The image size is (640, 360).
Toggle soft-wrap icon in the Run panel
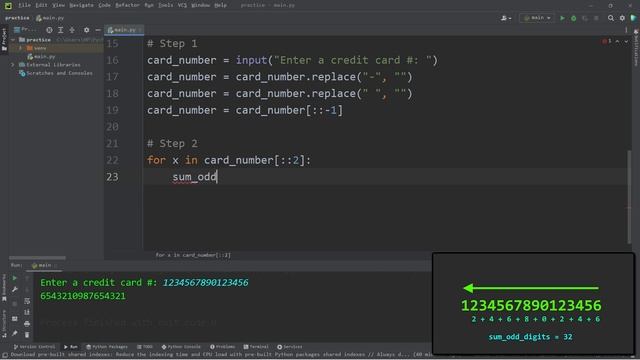27,301
